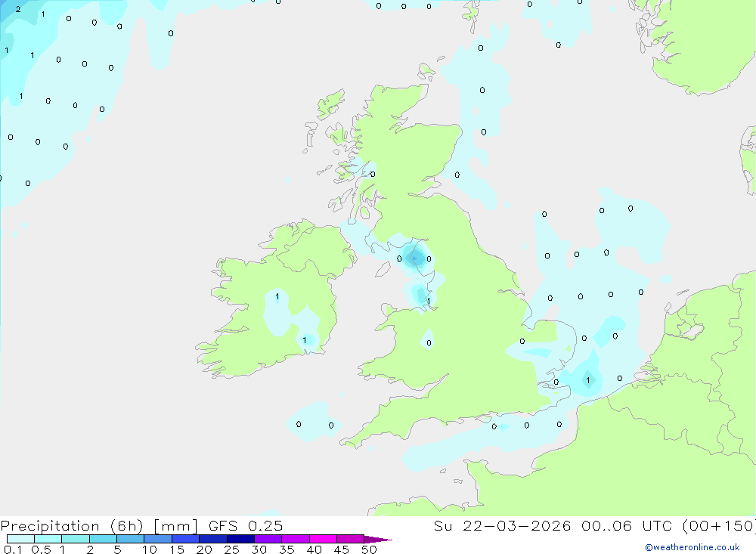Viewport: 756px width, 554px height.
Task: Click the 5–10 mm legend swatch
Action: (x=131, y=539)
